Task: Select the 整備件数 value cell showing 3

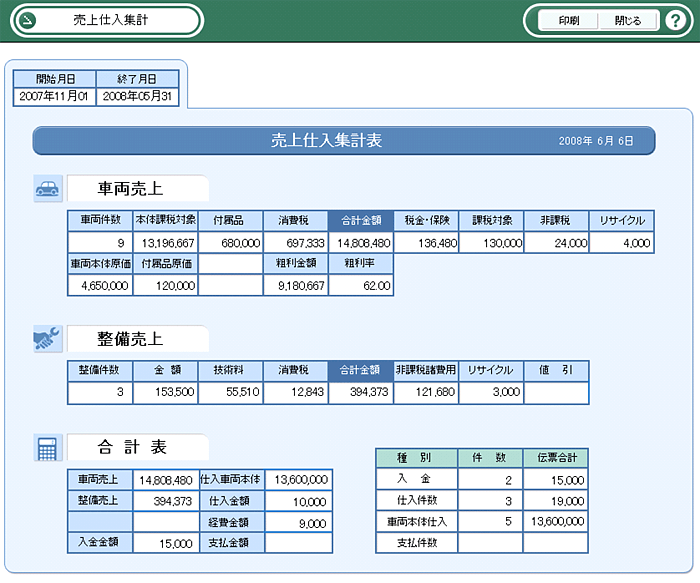Action: point(100,392)
